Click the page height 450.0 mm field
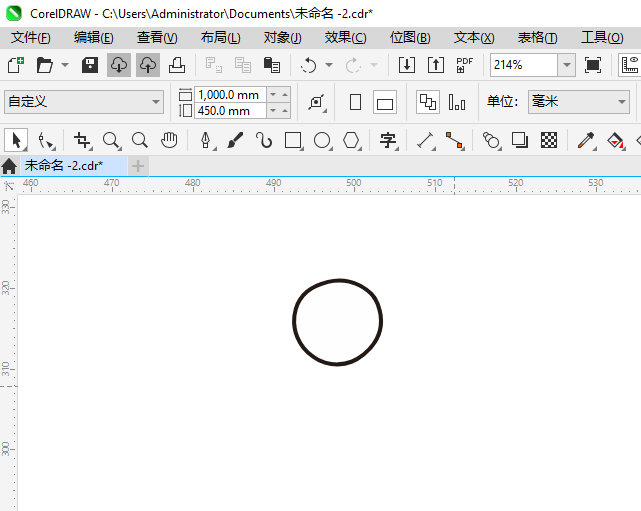This screenshot has width=641, height=511. pyautogui.click(x=230, y=111)
